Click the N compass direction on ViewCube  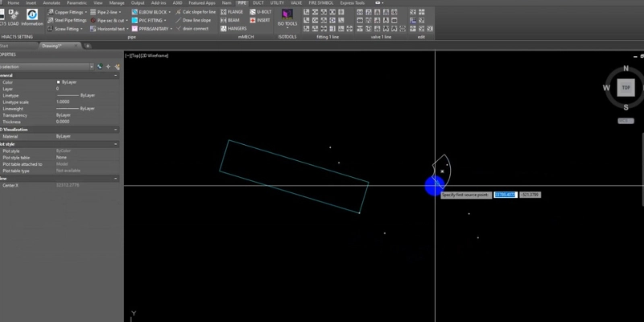(x=626, y=68)
